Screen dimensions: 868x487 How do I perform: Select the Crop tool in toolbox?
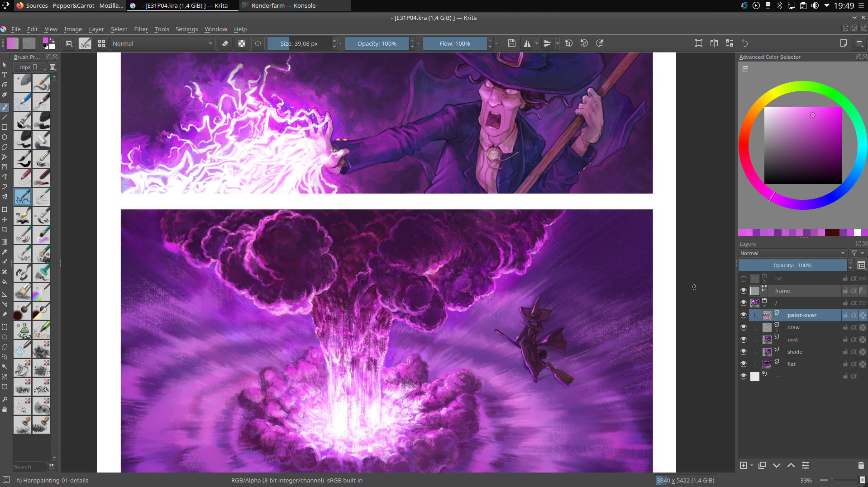tap(5, 229)
